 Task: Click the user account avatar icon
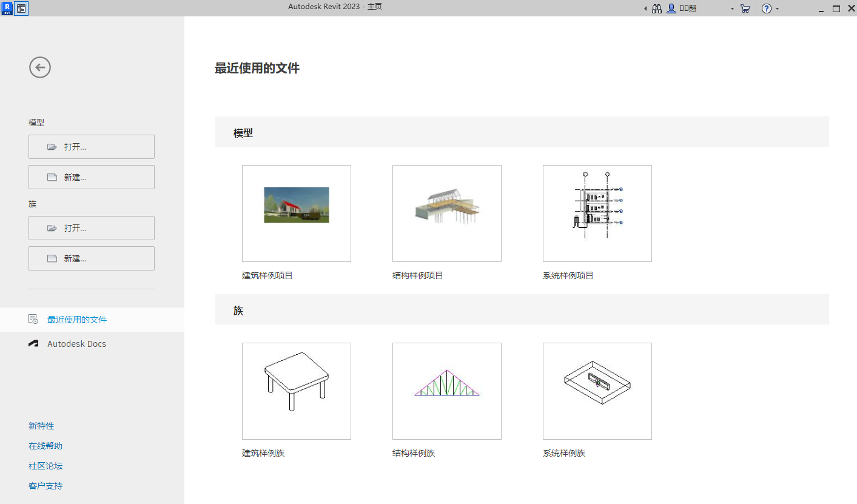point(670,8)
